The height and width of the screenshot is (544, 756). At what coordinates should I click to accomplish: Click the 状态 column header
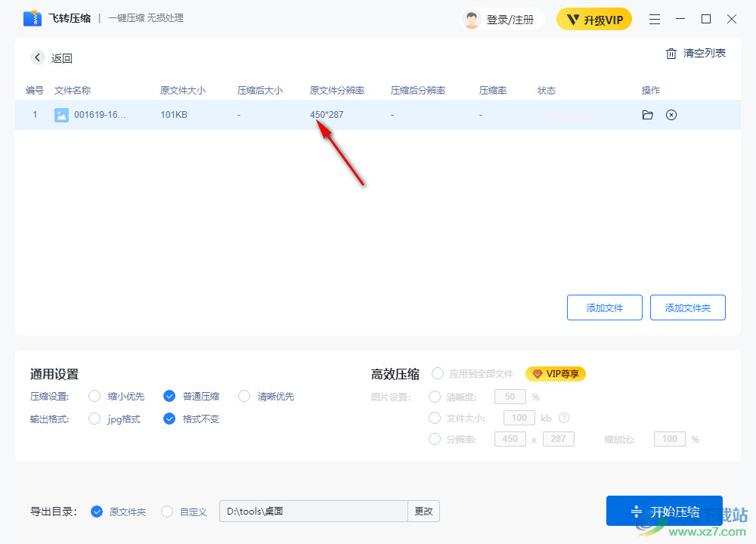pos(547,91)
